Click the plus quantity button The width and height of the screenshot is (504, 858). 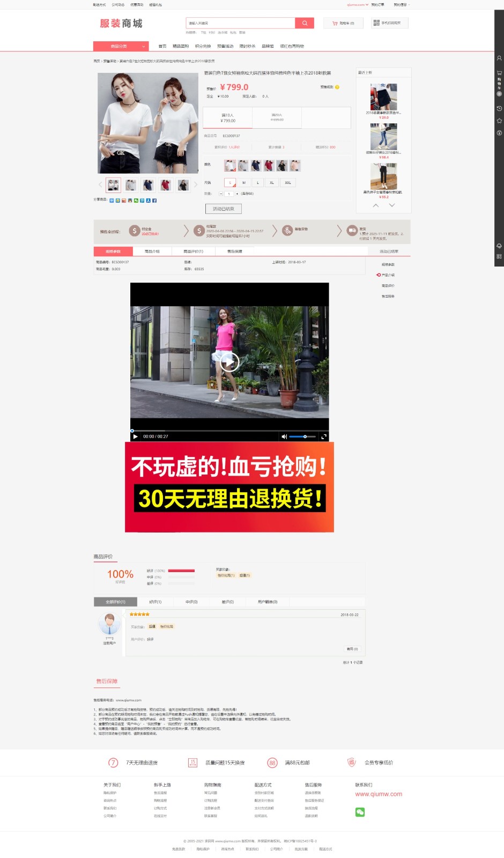[237, 194]
